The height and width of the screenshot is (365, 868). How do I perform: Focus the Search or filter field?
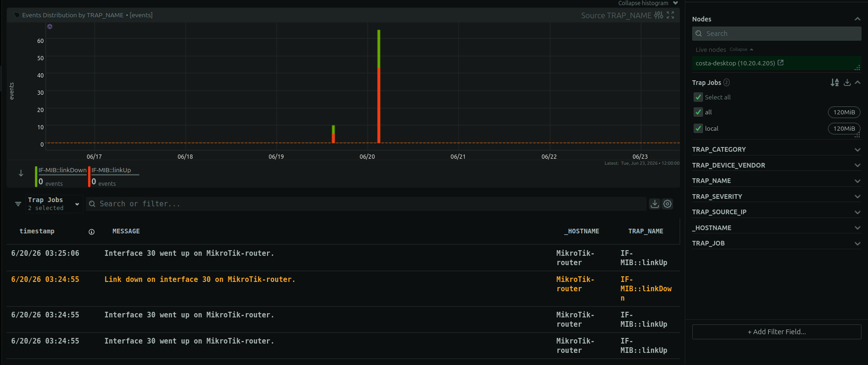tap(366, 204)
